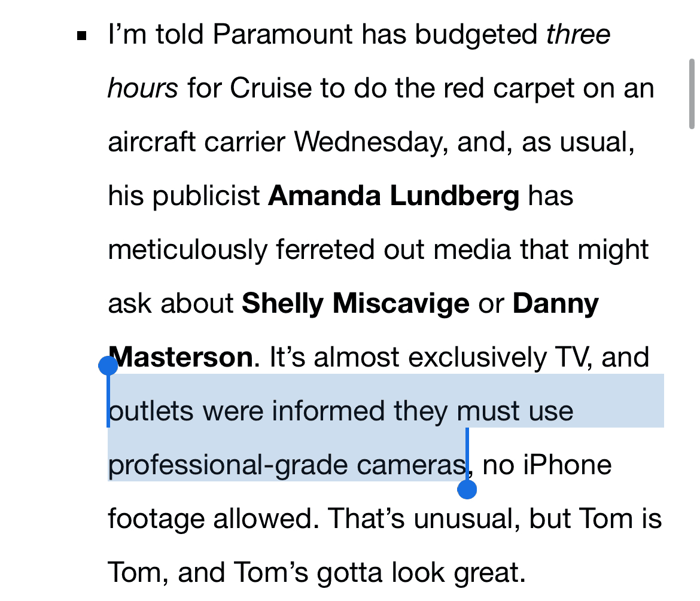Click the bold word Danny
This screenshot has height=601, width=700.
(555, 304)
